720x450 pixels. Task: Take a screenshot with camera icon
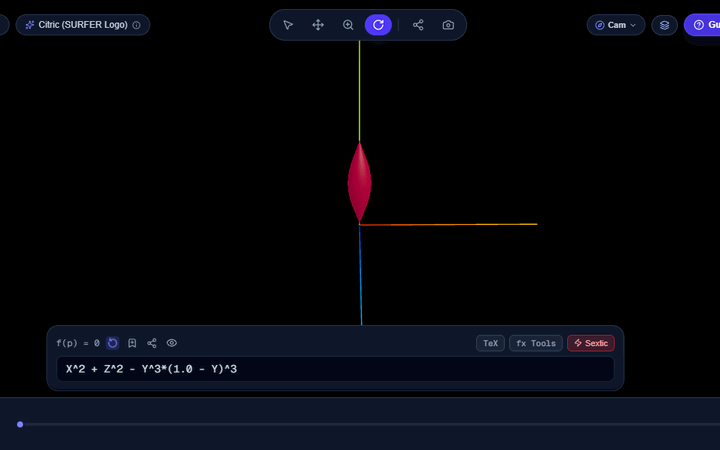point(448,25)
